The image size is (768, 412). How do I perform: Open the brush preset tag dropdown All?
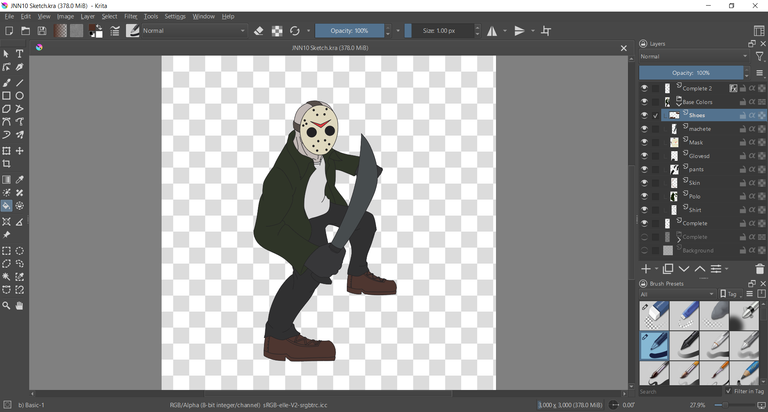tap(677, 294)
